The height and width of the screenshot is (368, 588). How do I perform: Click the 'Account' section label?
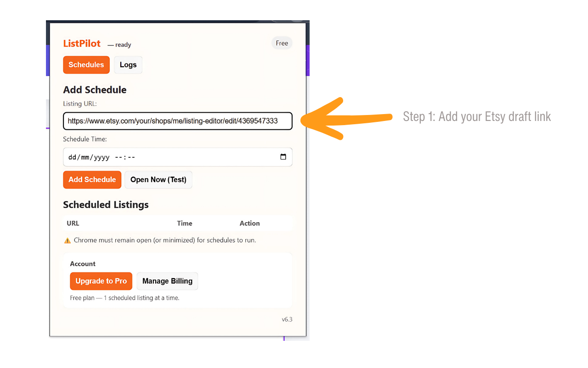83,264
